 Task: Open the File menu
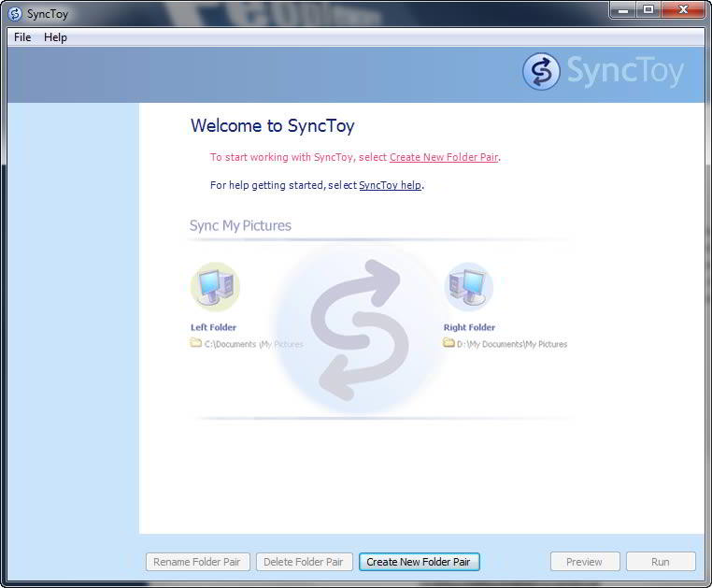click(22, 37)
